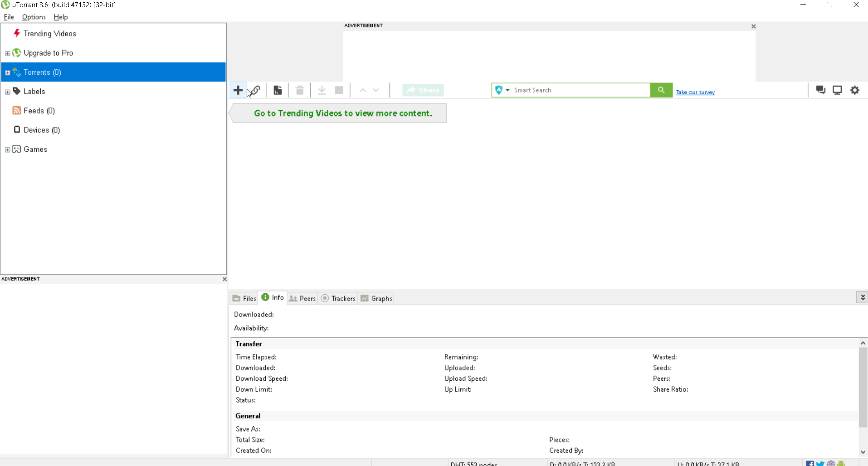The height and width of the screenshot is (466, 868).
Task: Switch to the Info tab
Action: tap(273, 297)
